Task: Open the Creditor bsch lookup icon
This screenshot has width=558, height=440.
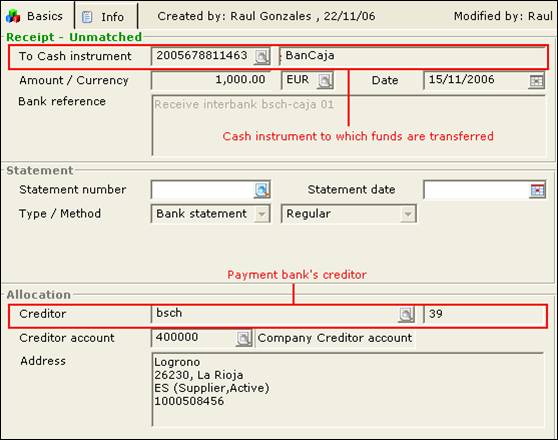Action: coord(406,314)
